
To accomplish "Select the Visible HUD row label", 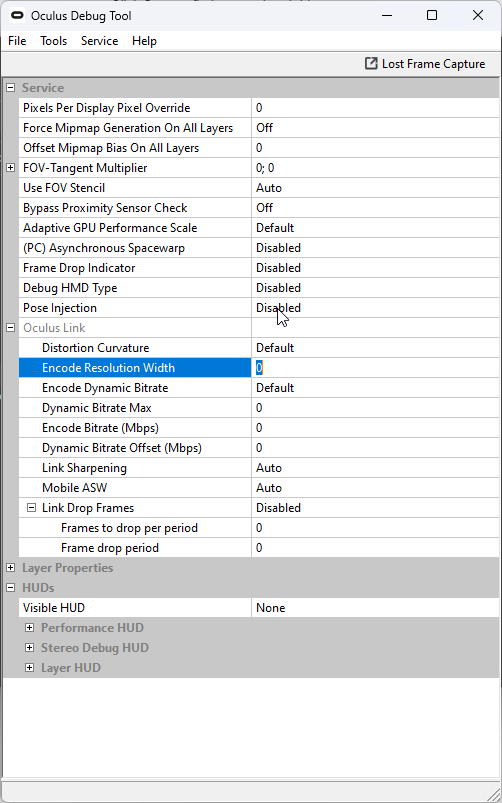I will coord(54,607).
